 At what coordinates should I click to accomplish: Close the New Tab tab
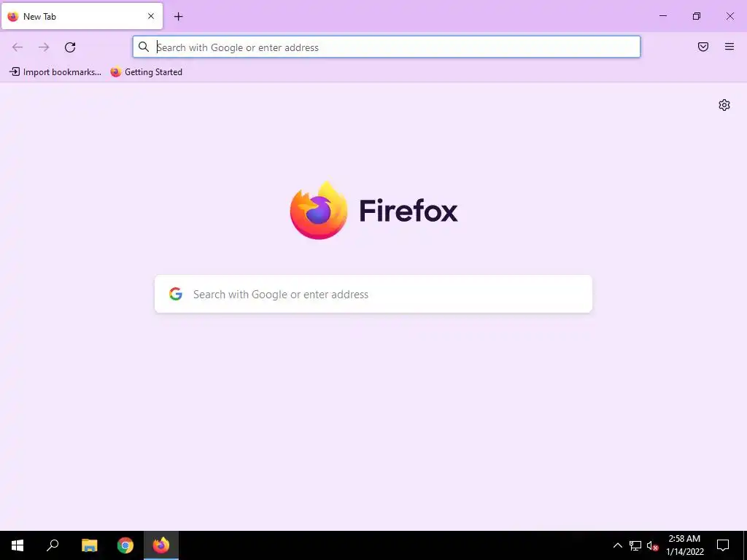click(151, 16)
